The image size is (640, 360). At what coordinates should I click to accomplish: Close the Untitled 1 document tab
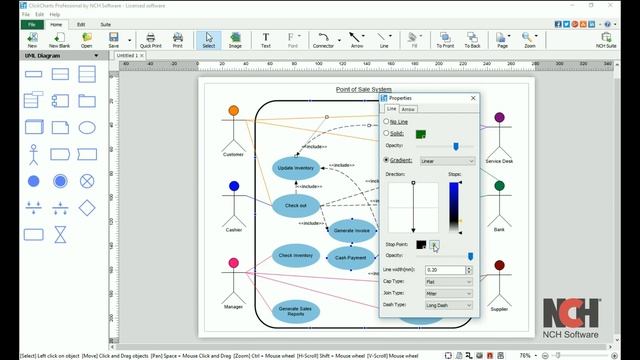pyautogui.click(x=142, y=56)
